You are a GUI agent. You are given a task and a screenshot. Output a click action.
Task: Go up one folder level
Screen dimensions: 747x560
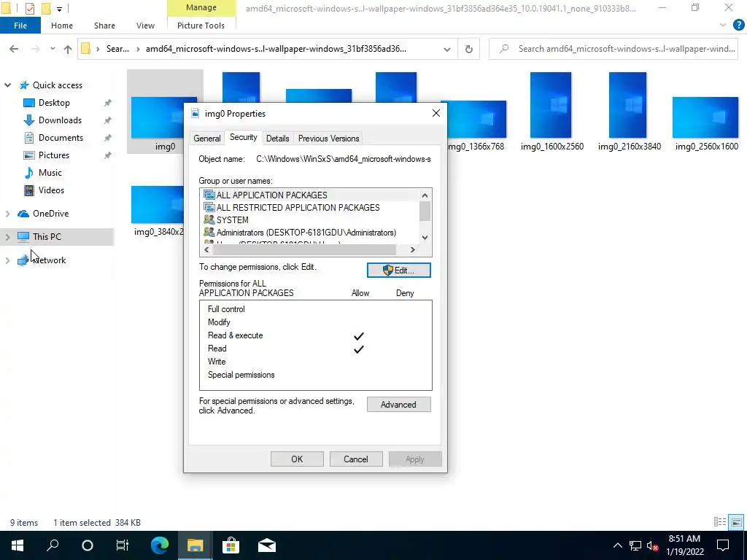(68, 49)
